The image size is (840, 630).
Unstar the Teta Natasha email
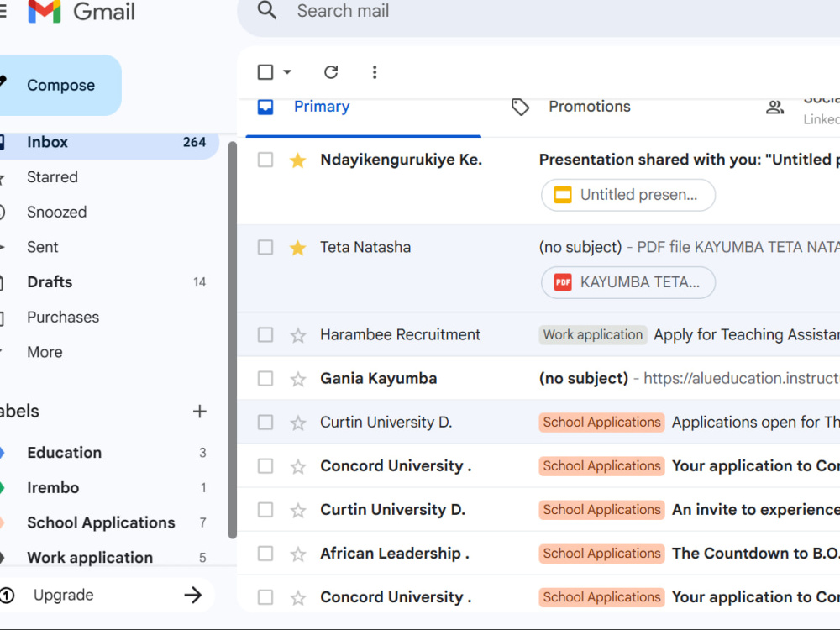click(x=298, y=248)
